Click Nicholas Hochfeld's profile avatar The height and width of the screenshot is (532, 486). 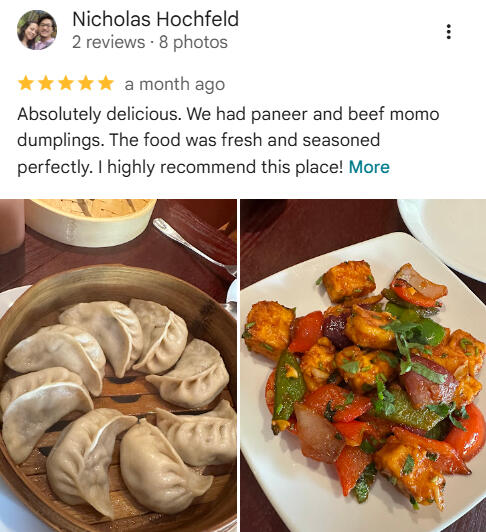(x=37, y=30)
